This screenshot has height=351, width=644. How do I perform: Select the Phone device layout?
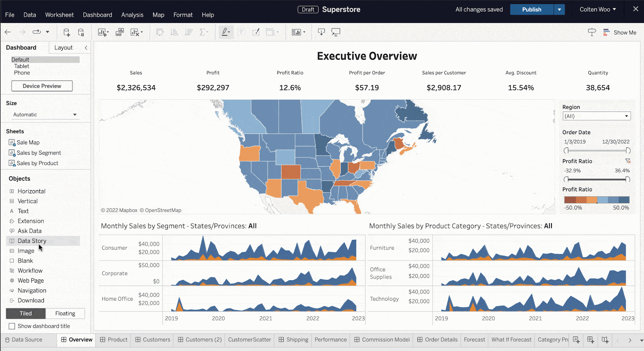(22, 73)
